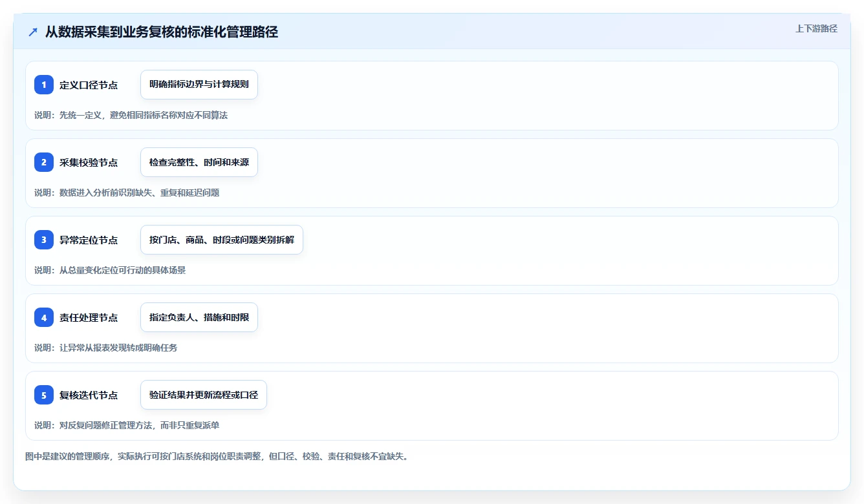864x504 pixels.
Task: Select step badge 2 for 采集校验节点
Action: 44,162
